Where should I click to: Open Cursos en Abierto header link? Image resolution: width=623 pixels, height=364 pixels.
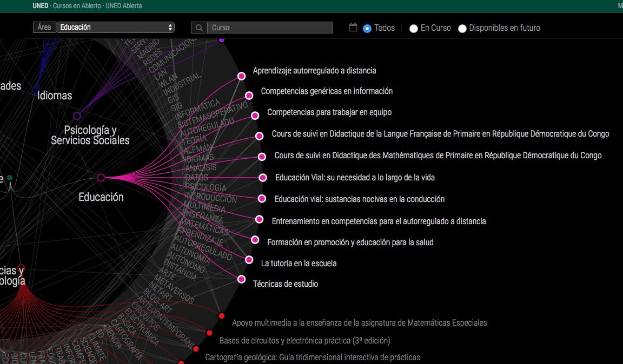[77, 5]
